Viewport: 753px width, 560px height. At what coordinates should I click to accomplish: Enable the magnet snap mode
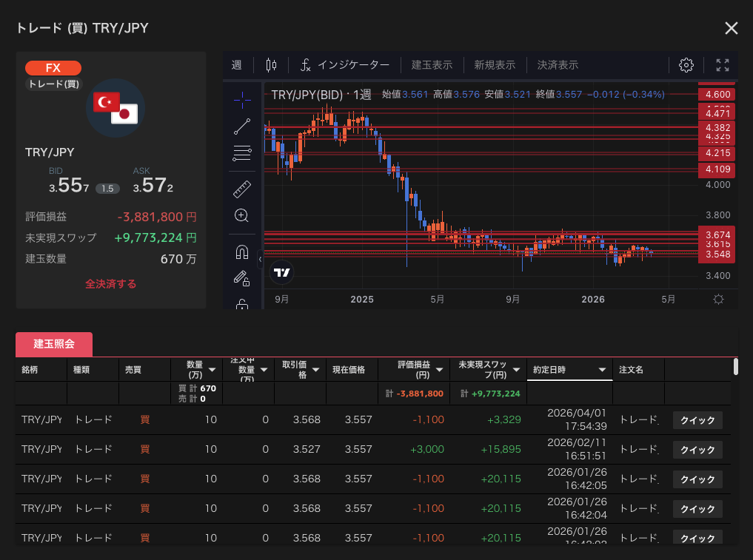click(241, 252)
